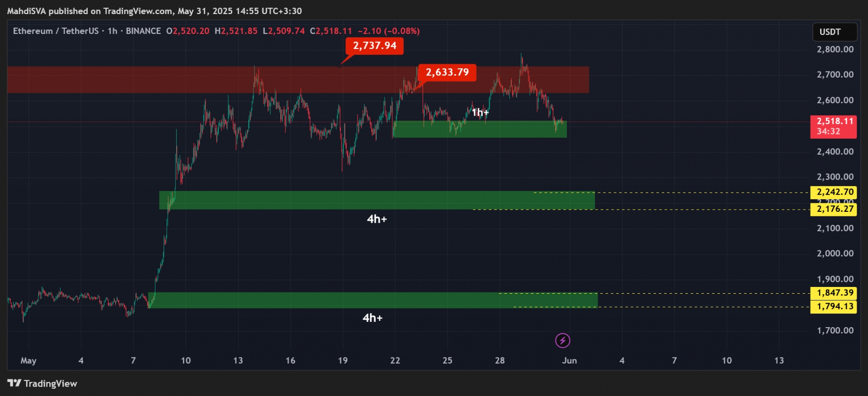This screenshot has width=868, height=396.
Task: Select the 2,242.70 yellow price label
Action: pos(833,192)
